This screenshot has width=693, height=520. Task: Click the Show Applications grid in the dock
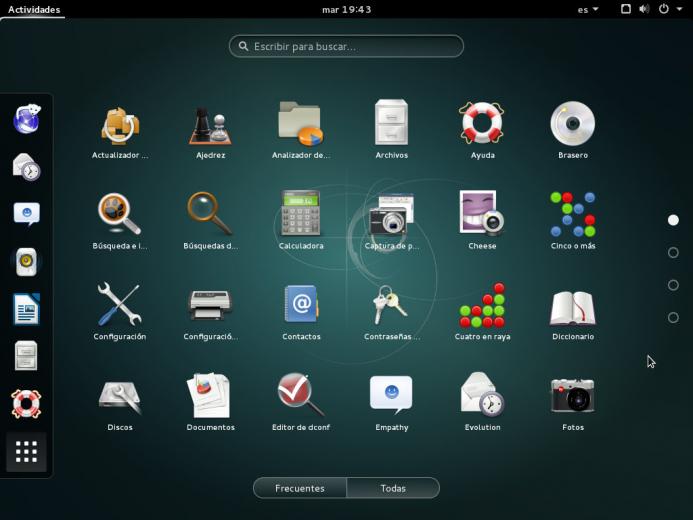tap(26, 452)
